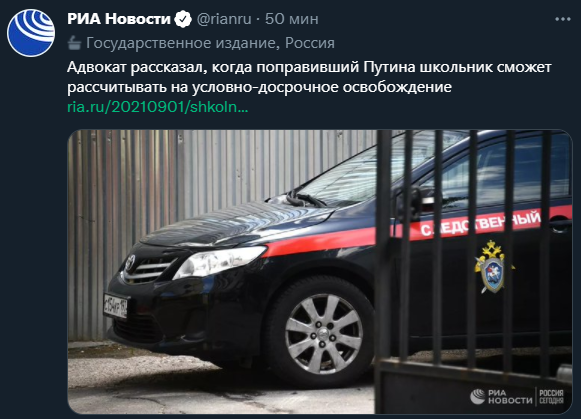581x419 pixels.
Task: Click the Investigative Committee emblem on the car door
Action: click(492, 267)
